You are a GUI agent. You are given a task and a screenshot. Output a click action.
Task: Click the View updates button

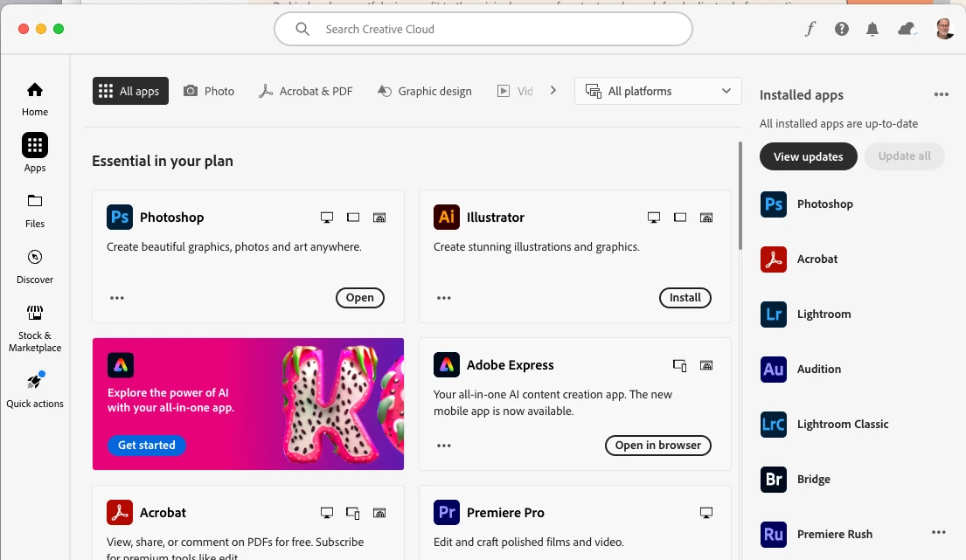809,156
